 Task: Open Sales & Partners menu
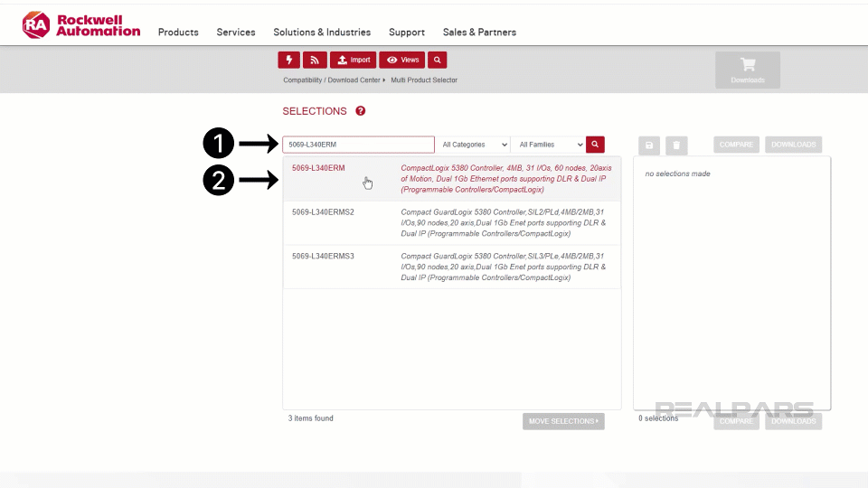pos(479,33)
